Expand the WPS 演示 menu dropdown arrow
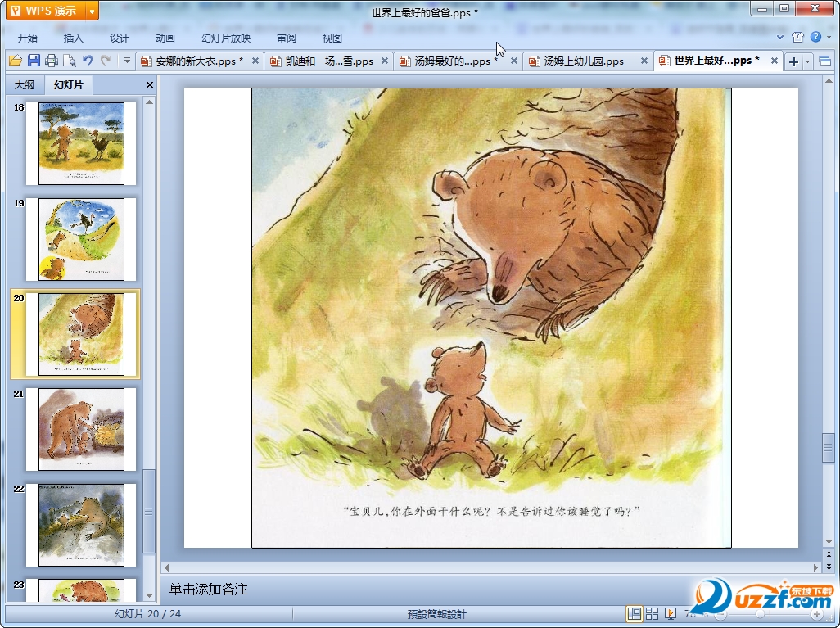This screenshot has width=840, height=628. coord(93,11)
